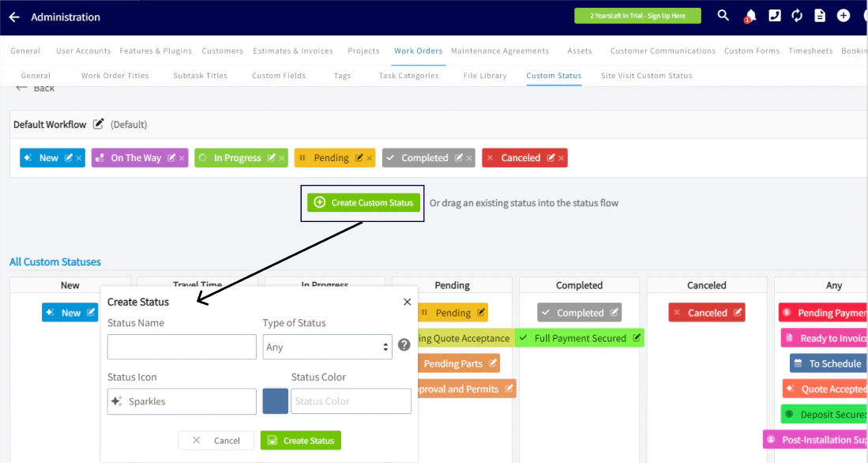
Task: Switch to Customer Communications tab
Action: click(x=663, y=51)
